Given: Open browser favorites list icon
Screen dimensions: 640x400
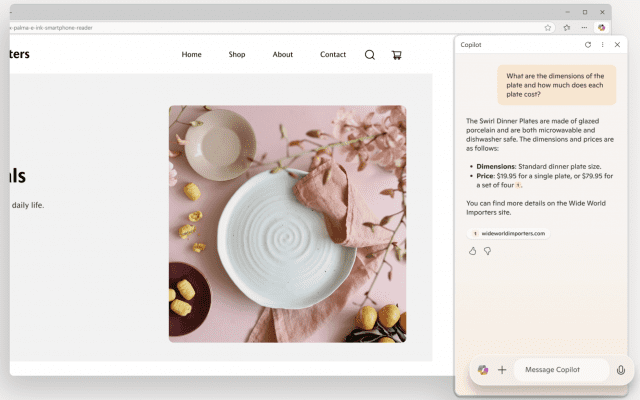Looking at the screenshot, I should (x=567, y=28).
